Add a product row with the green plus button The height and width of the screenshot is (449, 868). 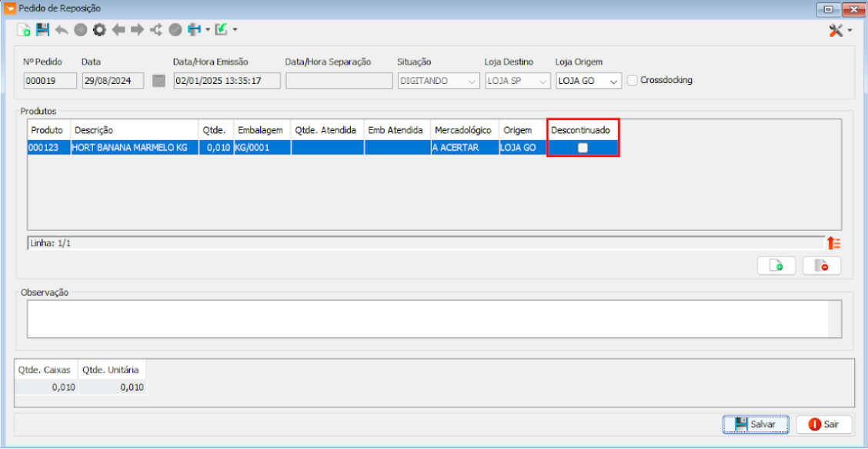776,266
